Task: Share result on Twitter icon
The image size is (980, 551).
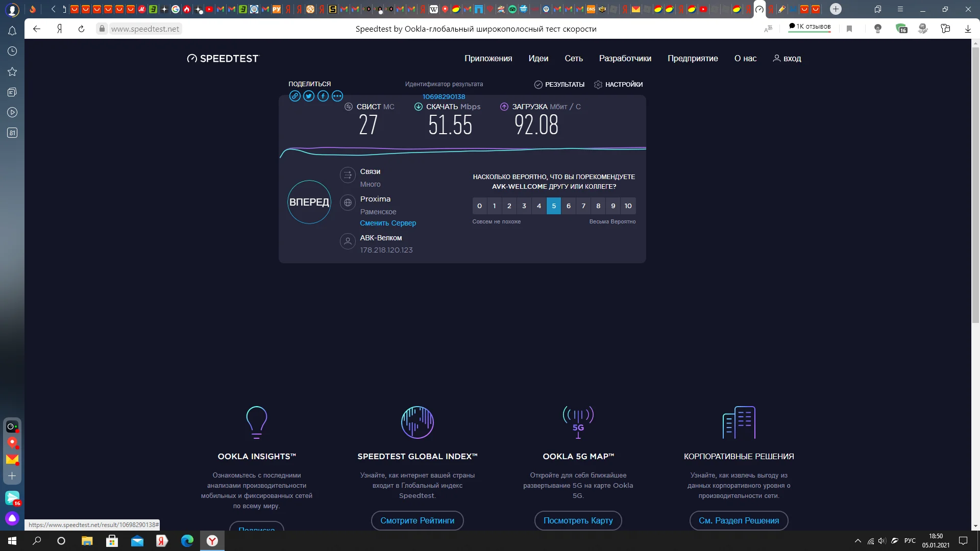Action: 309,96
